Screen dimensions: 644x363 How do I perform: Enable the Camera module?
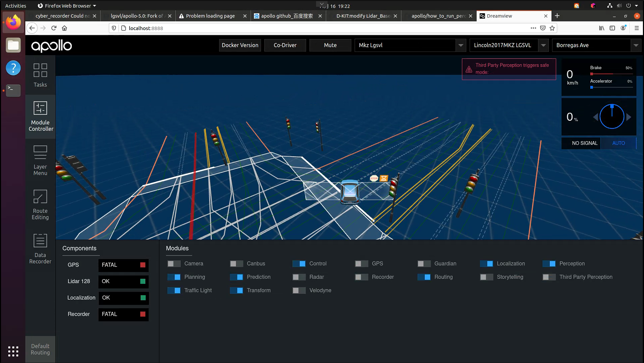174,263
